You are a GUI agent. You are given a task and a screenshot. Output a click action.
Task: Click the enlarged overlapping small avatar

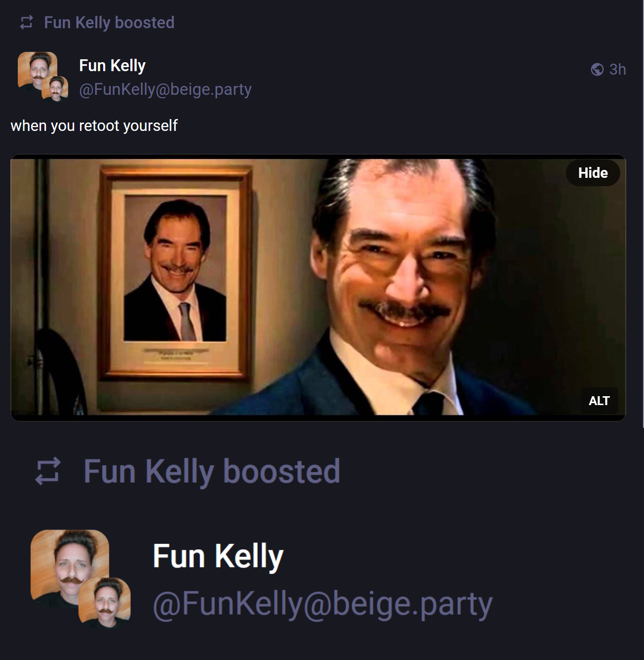click(105, 602)
